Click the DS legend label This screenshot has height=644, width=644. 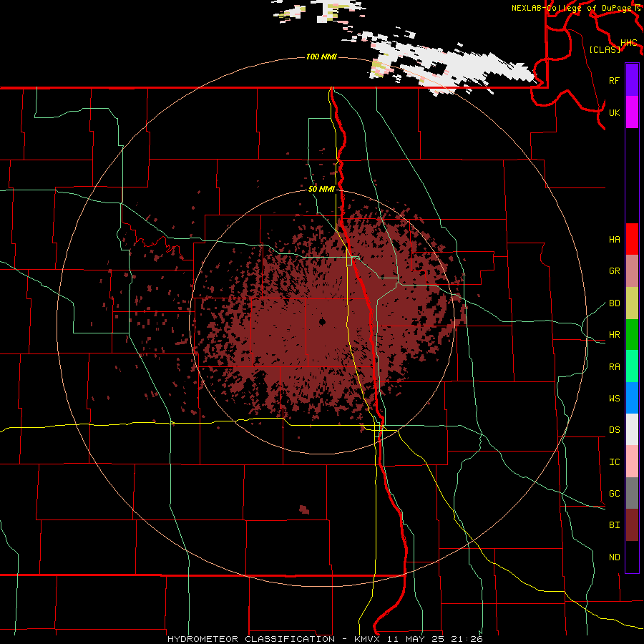[614, 429]
